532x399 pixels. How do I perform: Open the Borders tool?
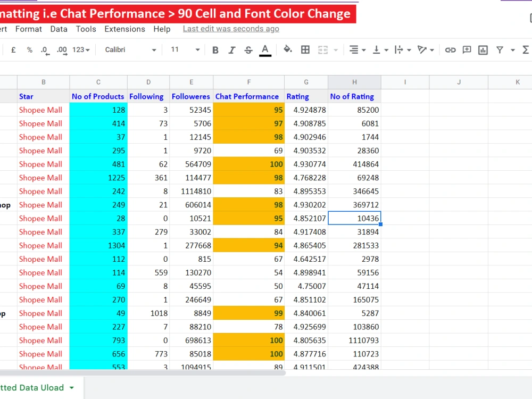pyautogui.click(x=305, y=49)
